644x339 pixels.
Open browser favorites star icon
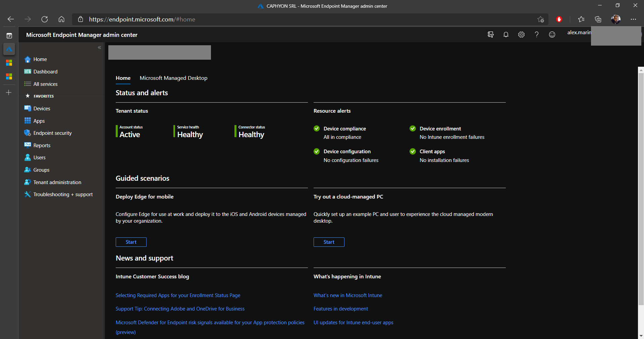click(581, 19)
